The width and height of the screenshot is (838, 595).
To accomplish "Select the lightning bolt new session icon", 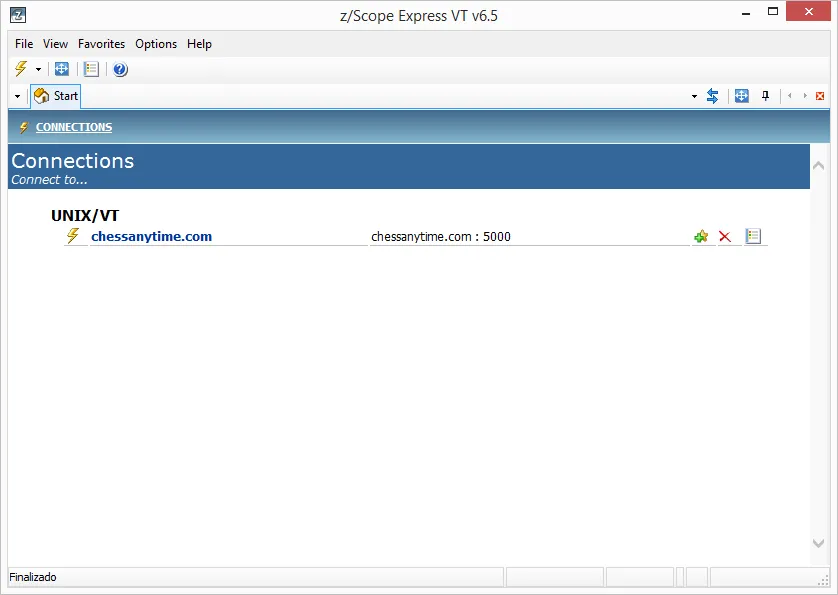I will 20,69.
